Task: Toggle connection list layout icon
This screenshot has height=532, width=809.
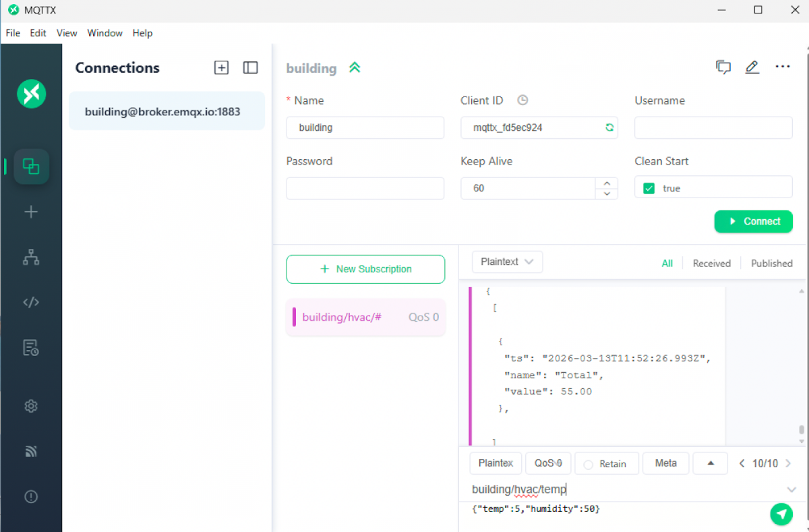Action: click(251, 67)
